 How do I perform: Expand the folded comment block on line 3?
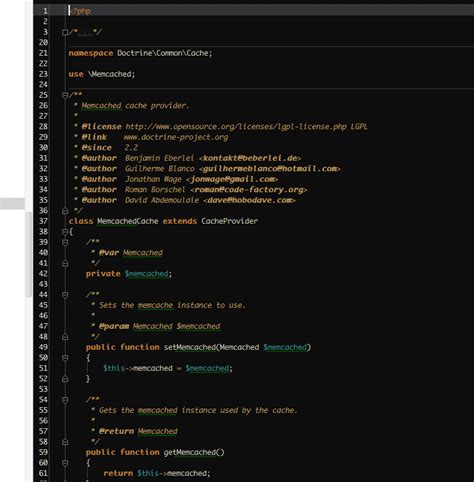point(65,32)
